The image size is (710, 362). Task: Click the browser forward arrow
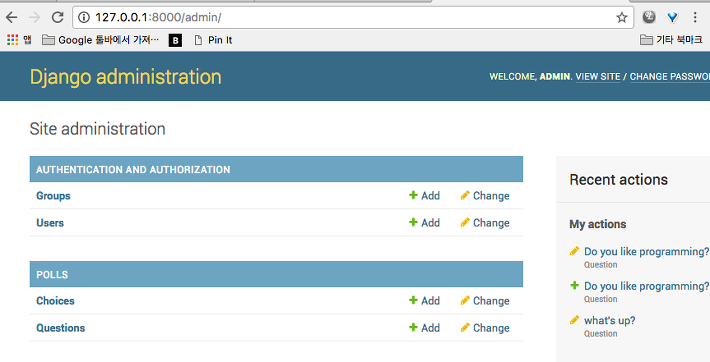point(34,17)
